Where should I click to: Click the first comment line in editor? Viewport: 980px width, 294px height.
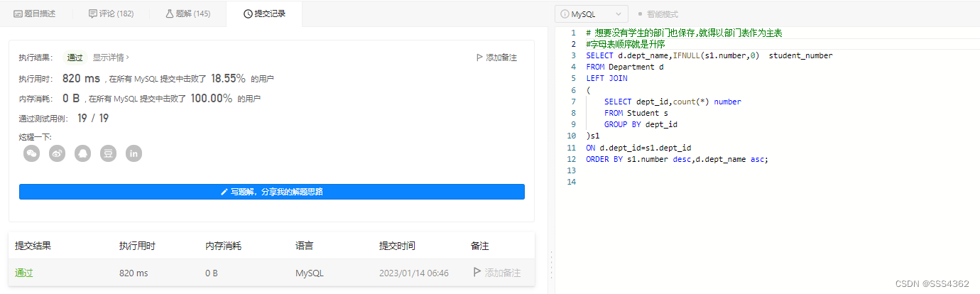pyautogui.click(x=684, y=33)
